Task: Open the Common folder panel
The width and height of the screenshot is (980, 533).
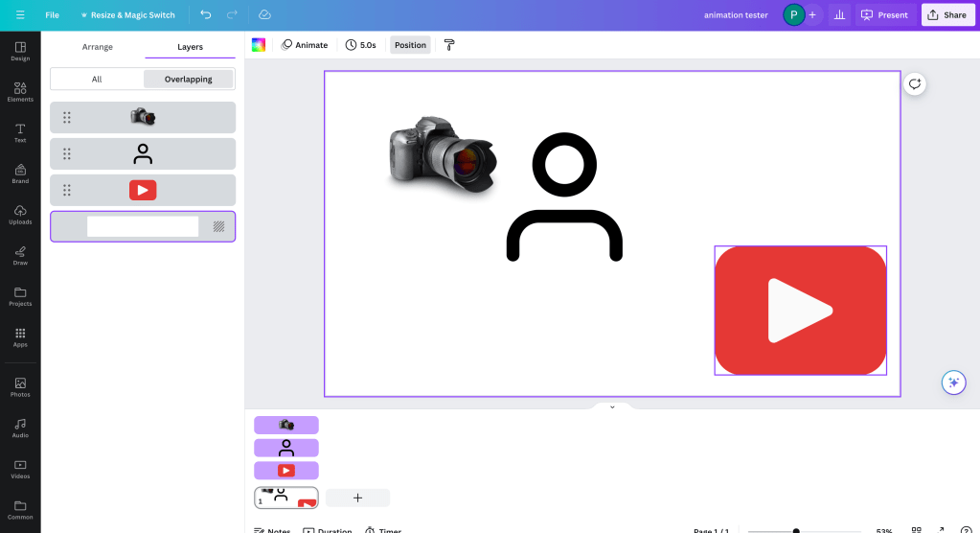Action: pos(20,510)
